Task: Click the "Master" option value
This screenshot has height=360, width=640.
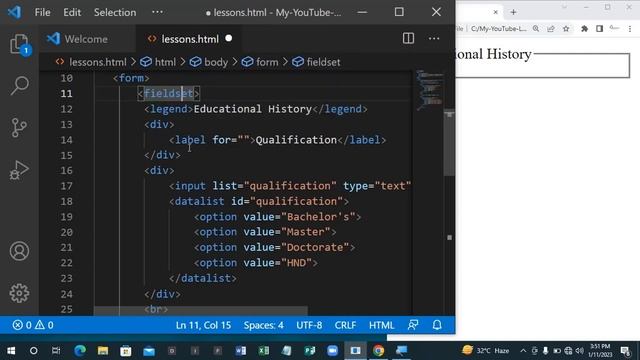Action: pyautogui.click(x=306, y=232)
